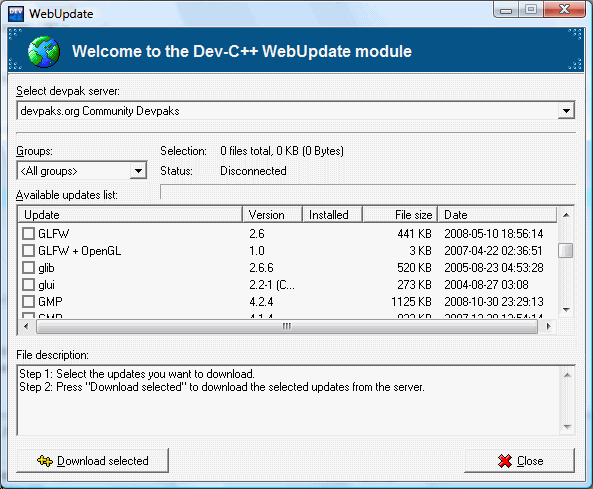593x489 pixels.
Task: Click updates list scroll up arrow
Action: 566,215
